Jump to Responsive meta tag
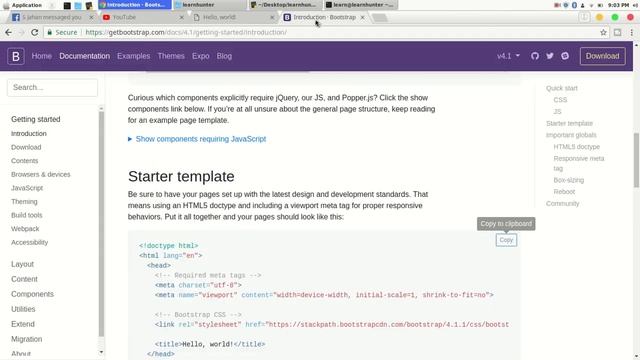 click(579, 163)
